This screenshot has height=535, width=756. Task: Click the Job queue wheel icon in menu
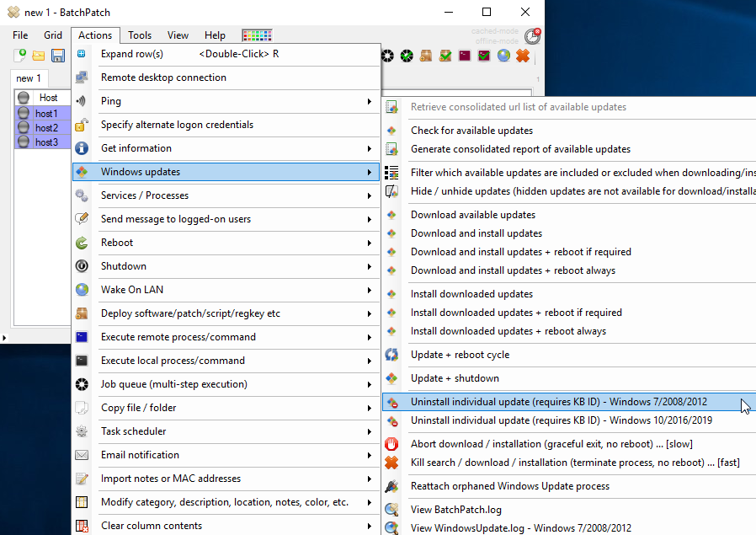(82, 384)
